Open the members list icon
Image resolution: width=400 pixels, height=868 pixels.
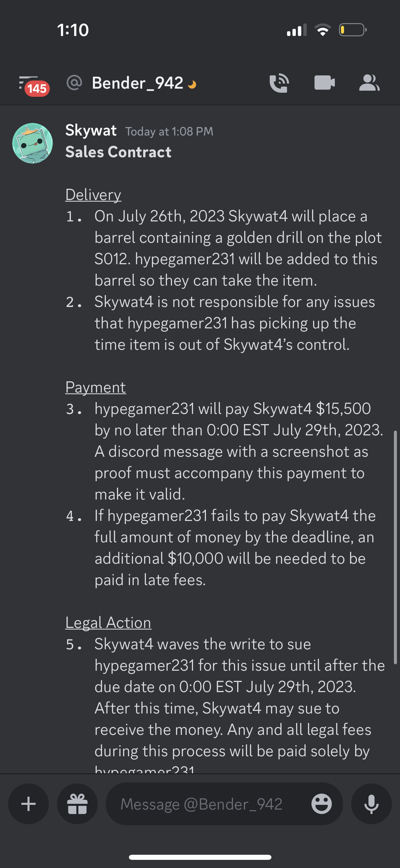tap(369, 83)
